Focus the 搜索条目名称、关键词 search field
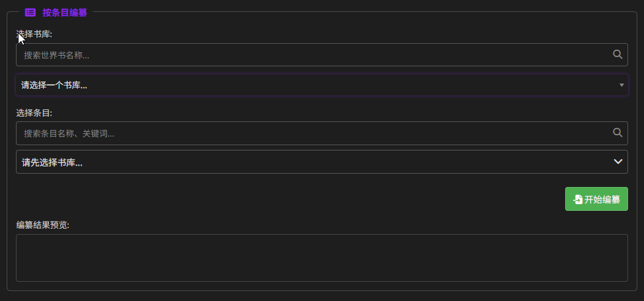The width and height of the screenshot is (644, 301). click(311, 133)
